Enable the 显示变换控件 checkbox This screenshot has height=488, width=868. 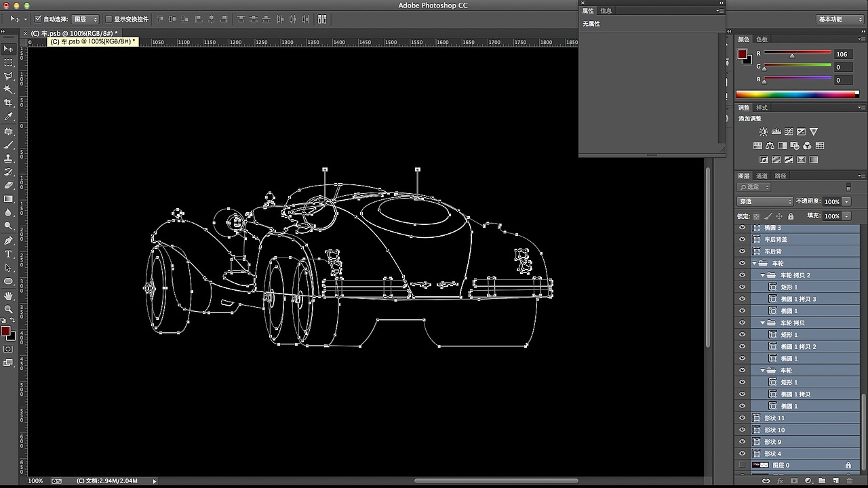click(x=108, y=19)
